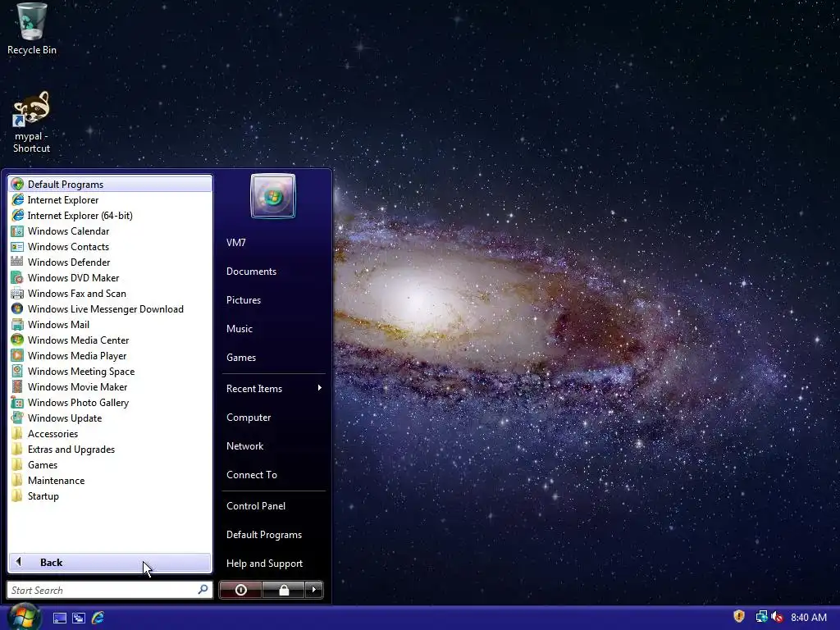Screen dimensions: 840x630
Task: Click the 8:40 AM clock
Action: (x=808, y=617)
